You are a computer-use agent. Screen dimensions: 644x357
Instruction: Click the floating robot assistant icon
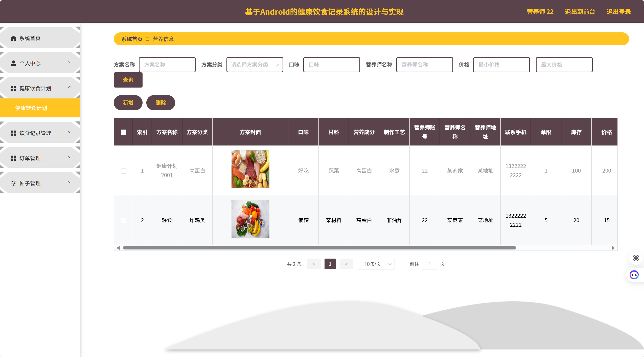(634, 275)
